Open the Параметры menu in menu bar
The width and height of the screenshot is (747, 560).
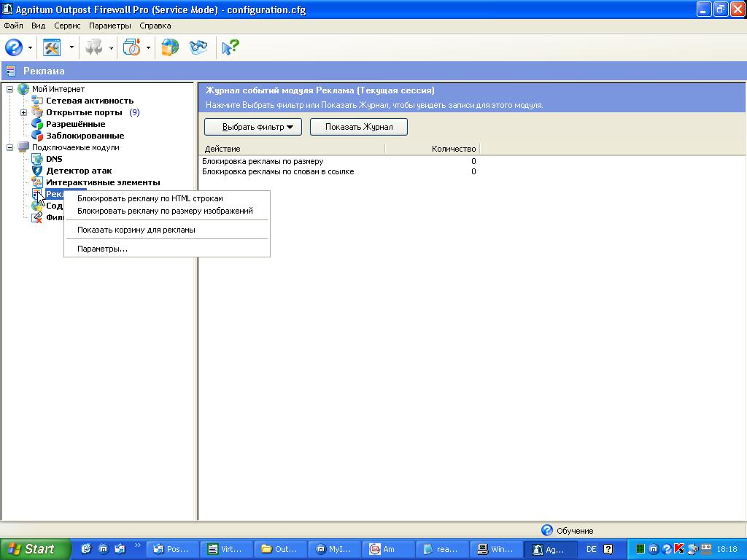click(110, 26)
